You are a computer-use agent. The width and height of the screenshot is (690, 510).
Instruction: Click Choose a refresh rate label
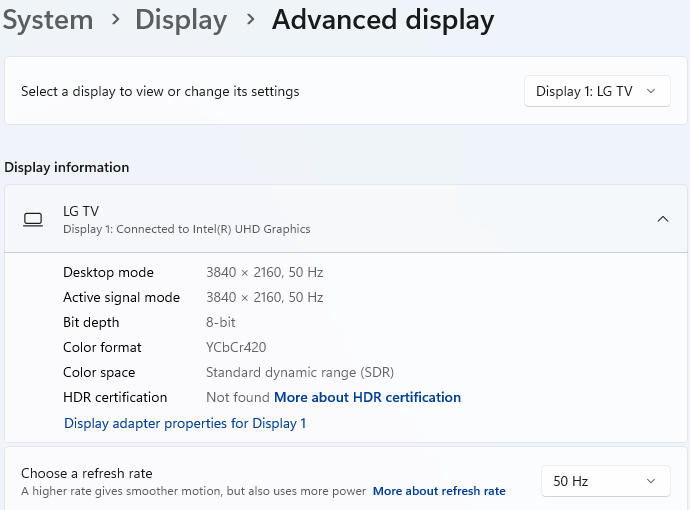tap(87, 473)
